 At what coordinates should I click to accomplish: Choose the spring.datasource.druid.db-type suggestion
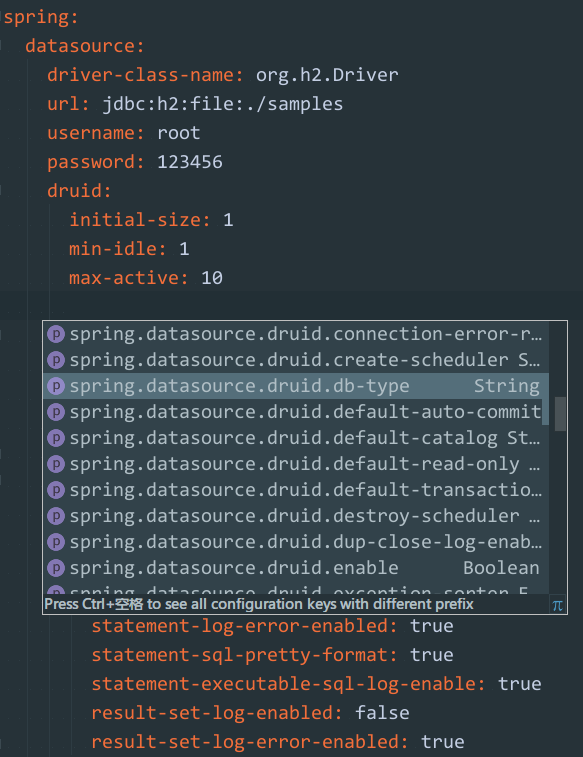(x=295, y=386)
